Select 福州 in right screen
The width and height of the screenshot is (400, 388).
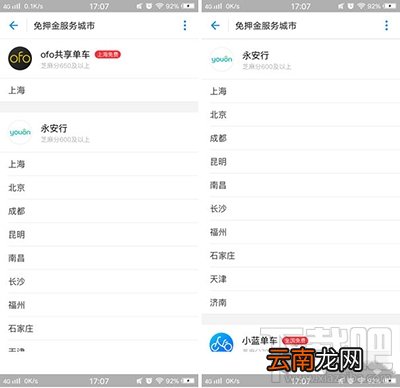[301, 232]
